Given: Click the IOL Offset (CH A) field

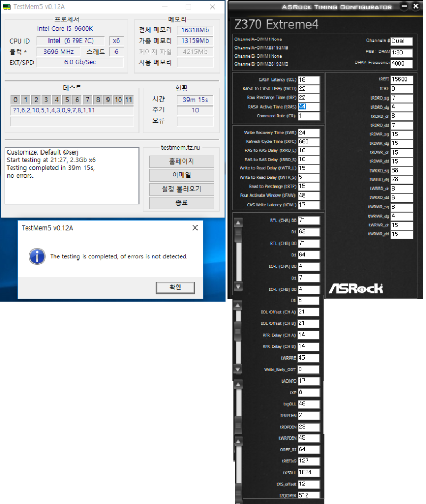Looking at the screenshot, I should pos(308,312).
